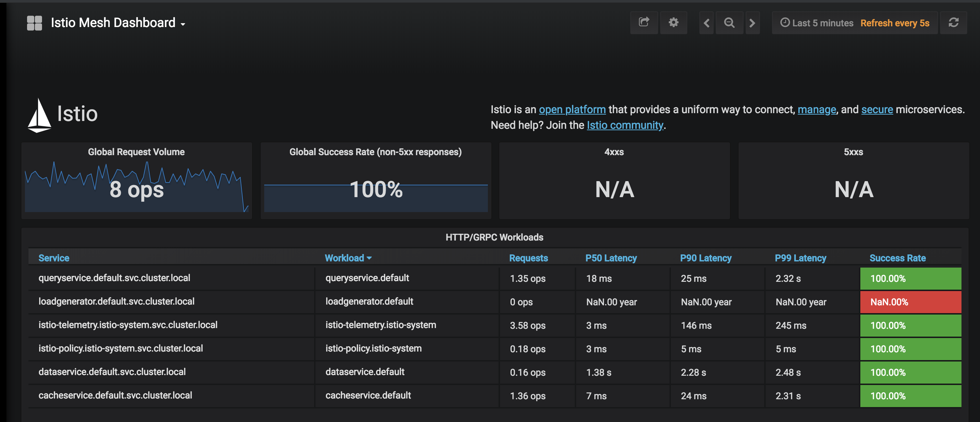Click dataservice.default workload cell

407,372
